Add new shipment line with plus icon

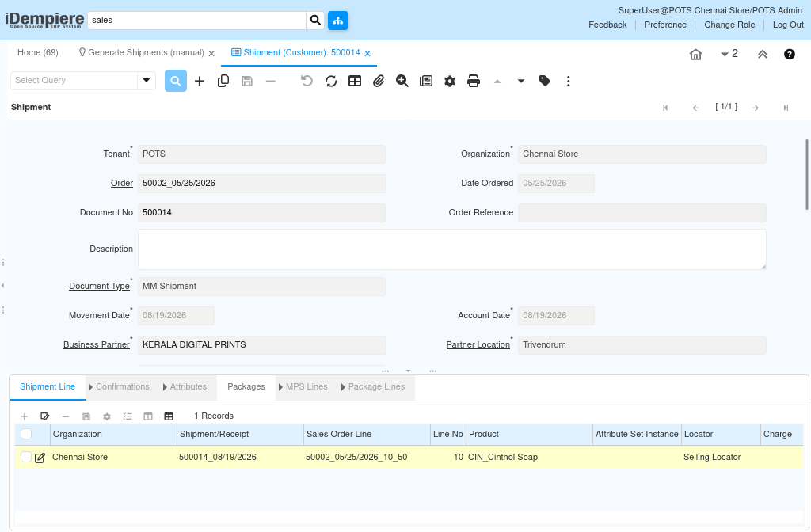(25, 416)
